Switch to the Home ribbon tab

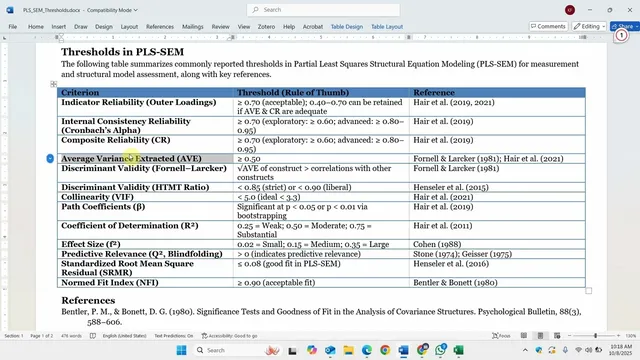click(36, 27)
